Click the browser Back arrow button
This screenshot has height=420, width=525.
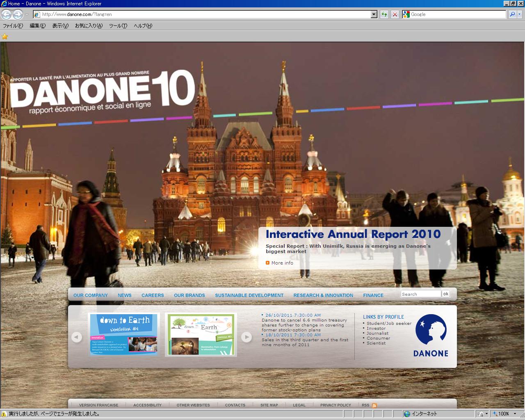(x=6, y=14)
